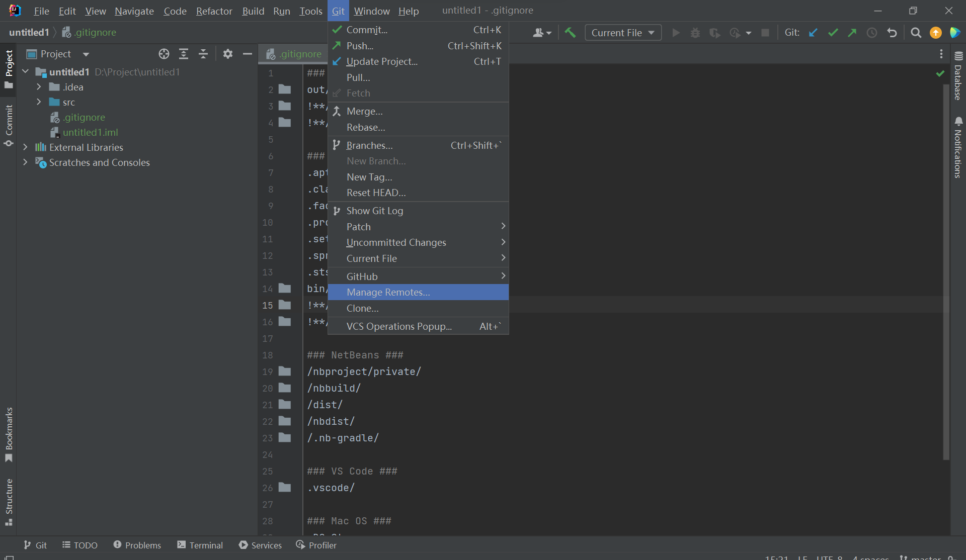Screen dimensions: 966x560
Task: Expand the .idea folder
Action: click(x=39, y=87)
